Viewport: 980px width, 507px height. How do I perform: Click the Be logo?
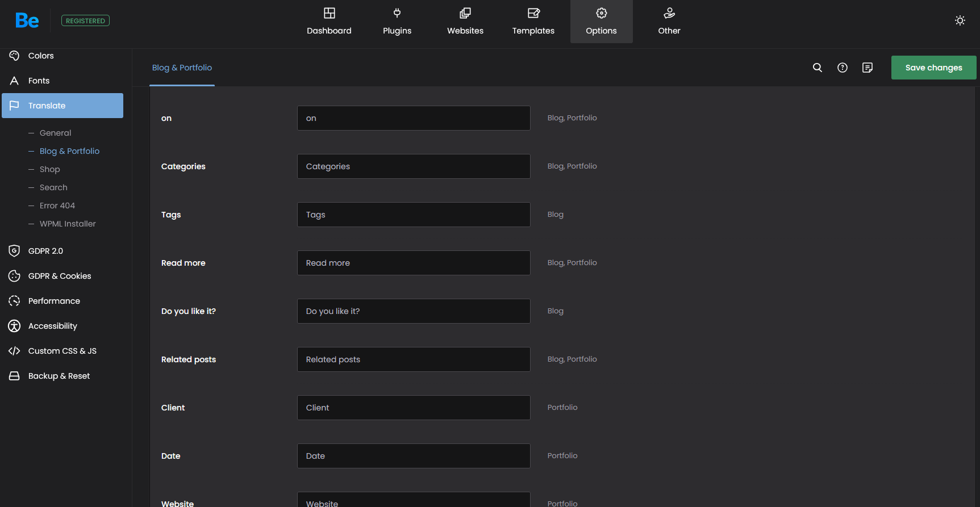[27, 21]
